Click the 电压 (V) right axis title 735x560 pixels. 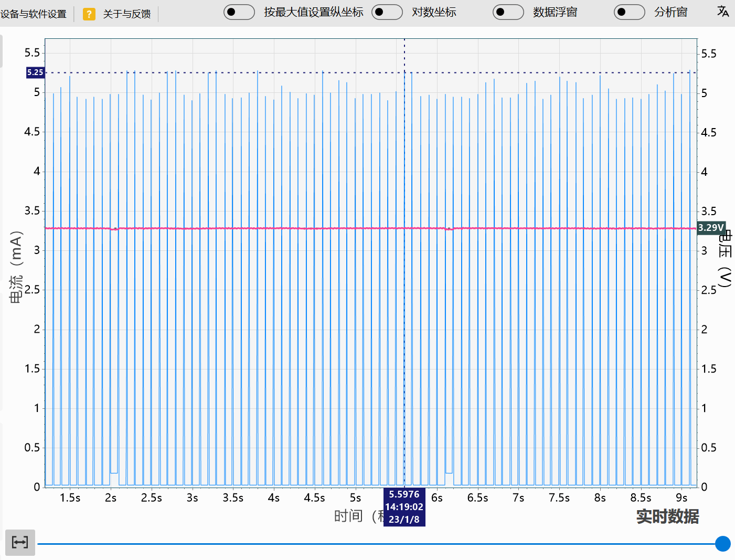(x=725, y=260)
